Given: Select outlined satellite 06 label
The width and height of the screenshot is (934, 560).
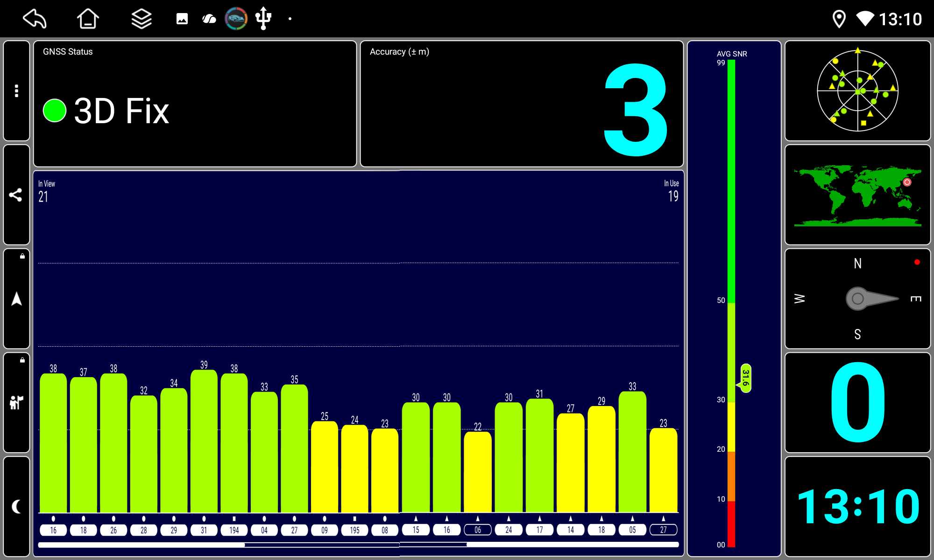Looking at the screenshot, I should click(x=477, y=530).
